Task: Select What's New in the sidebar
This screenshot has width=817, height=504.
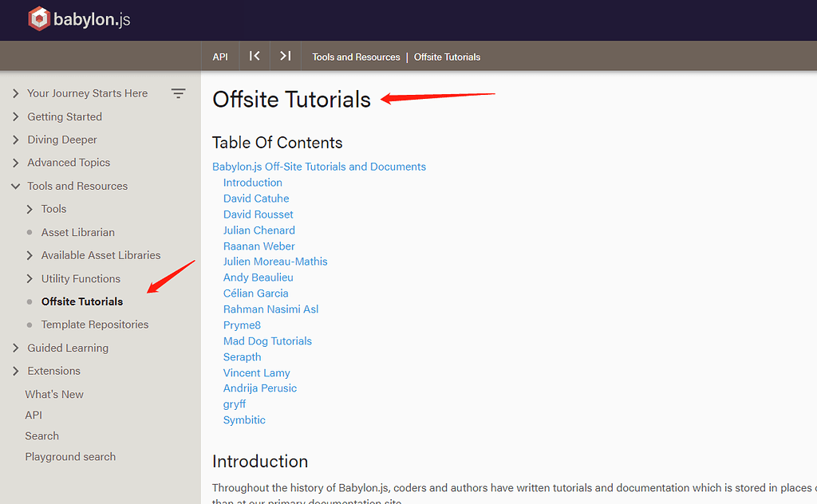Action: (x=54, y=394)
